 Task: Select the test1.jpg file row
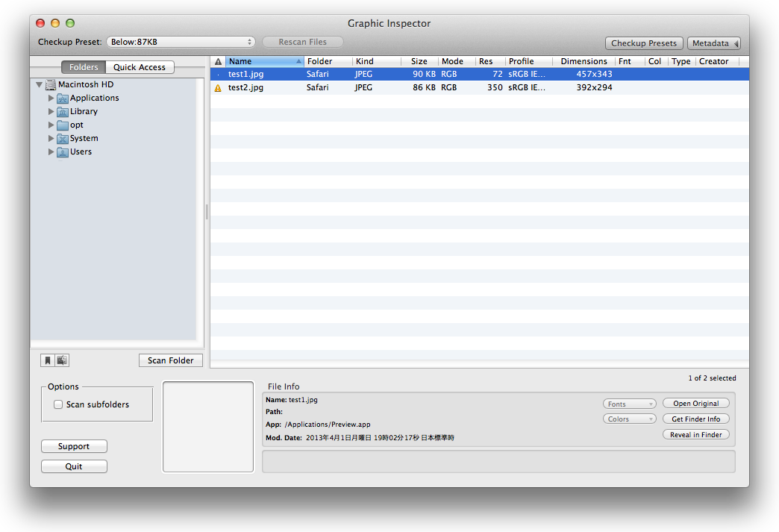480,74
